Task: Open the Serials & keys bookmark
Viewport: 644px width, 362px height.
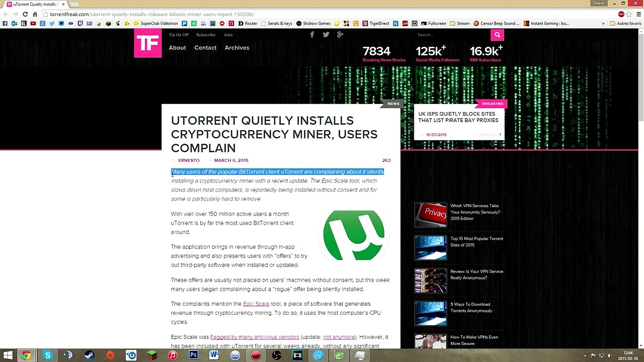Action: (x=276, y=23)
